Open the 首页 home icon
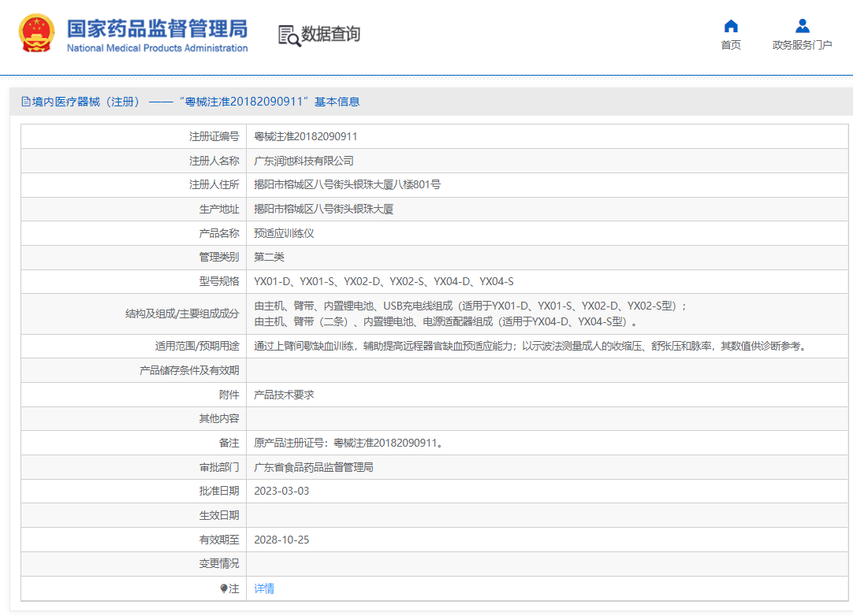The width and height of the screenshot is (853, 616). (731, 25)
